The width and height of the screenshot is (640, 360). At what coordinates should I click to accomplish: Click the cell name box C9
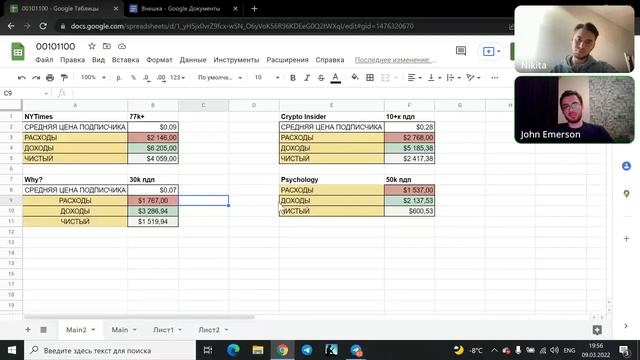coord(24,93)
